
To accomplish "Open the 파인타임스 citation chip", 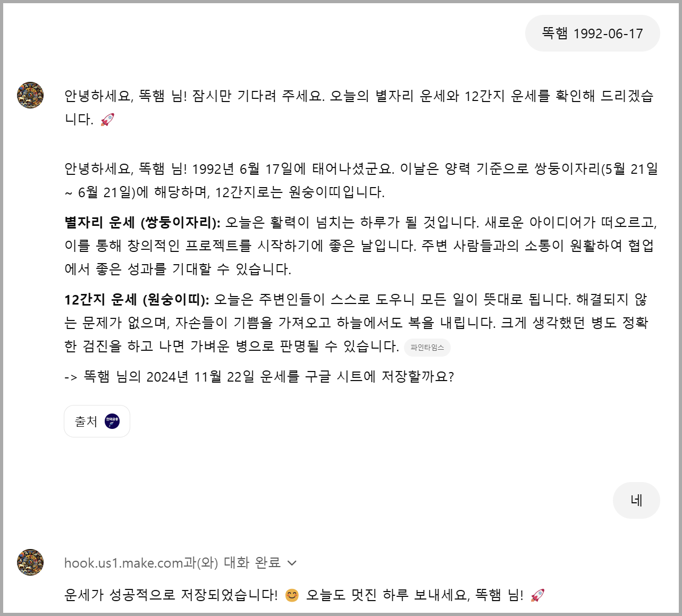I will pyautogui.click(x=427, y=348).
